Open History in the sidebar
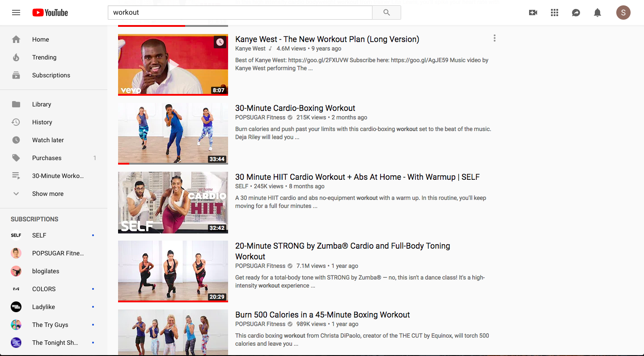 click(x=54, y=122)
